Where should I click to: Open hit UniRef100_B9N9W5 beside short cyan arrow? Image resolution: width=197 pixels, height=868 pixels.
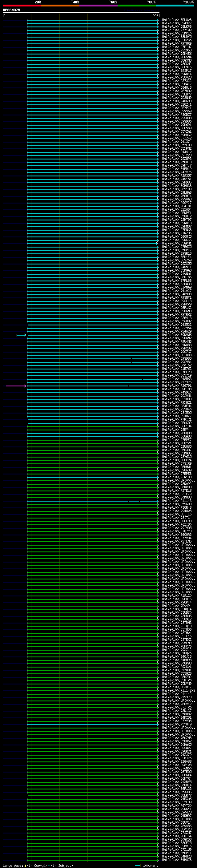click(177, 335)
